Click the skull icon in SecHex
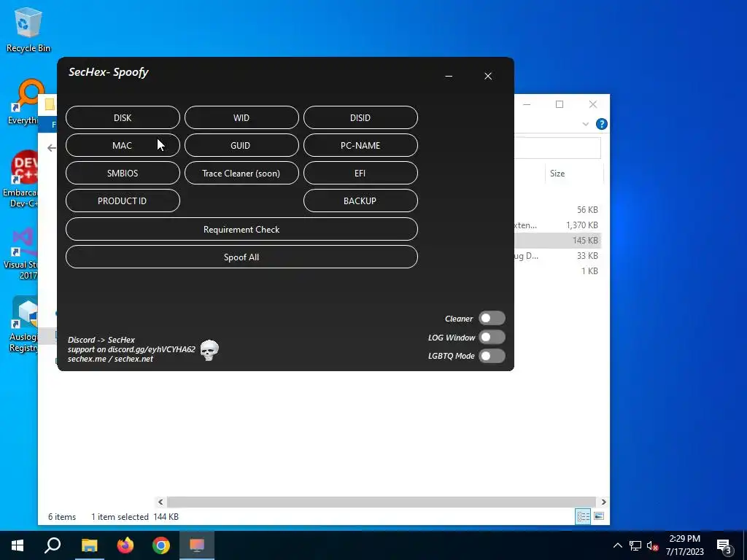This screenshot has width=747, height=560. (x=209, y=350)
